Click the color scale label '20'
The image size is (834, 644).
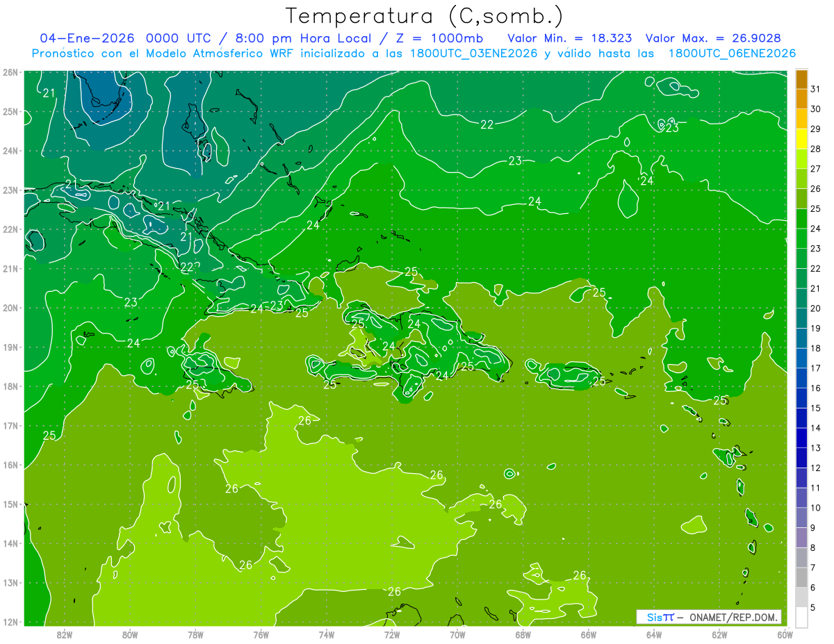[816, 308]
